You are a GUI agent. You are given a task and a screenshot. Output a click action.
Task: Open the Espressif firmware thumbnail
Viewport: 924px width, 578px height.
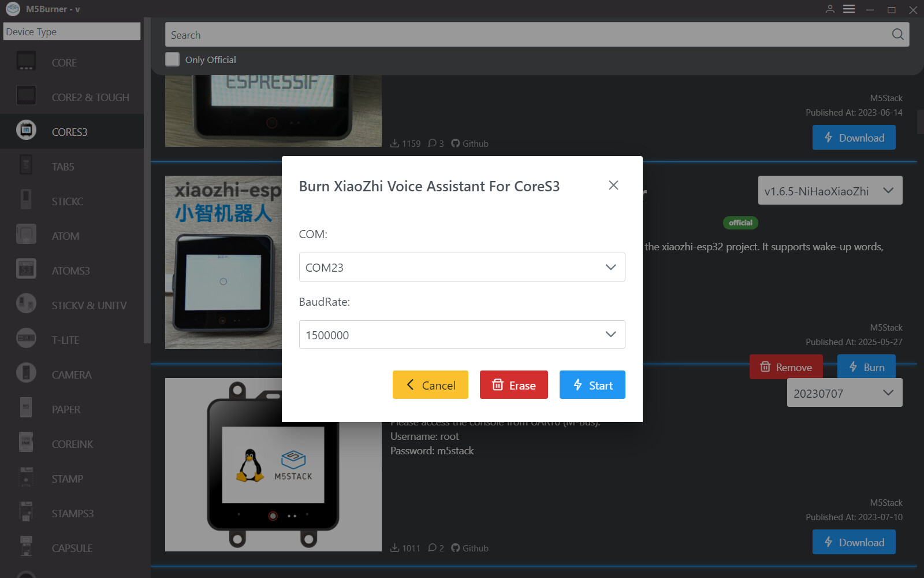(x=273, y=110)
